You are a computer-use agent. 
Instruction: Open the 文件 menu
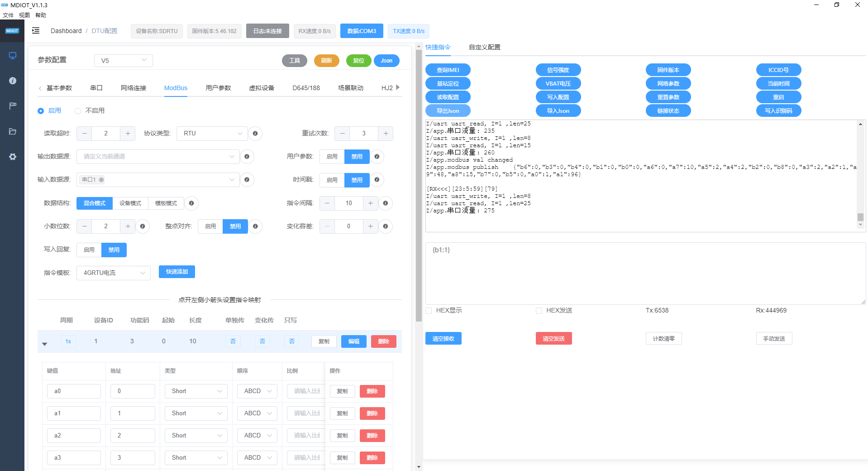8,15
